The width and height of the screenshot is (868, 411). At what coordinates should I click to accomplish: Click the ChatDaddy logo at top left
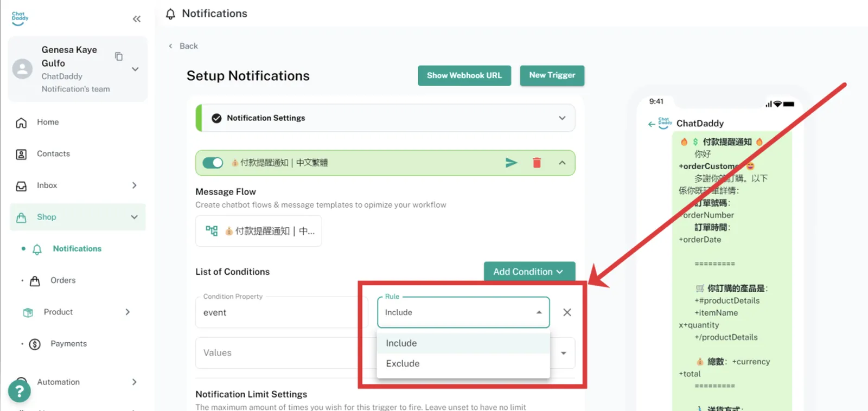(x=20, y=18)
